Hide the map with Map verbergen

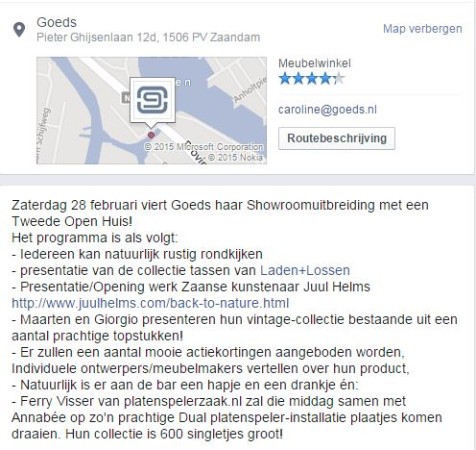click(x=422, y=29)
